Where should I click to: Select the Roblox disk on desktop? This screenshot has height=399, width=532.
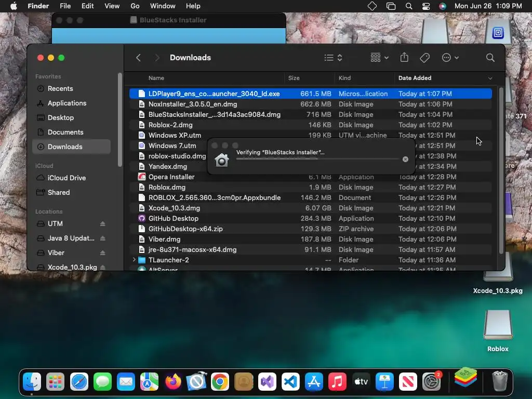pos(498,331)
